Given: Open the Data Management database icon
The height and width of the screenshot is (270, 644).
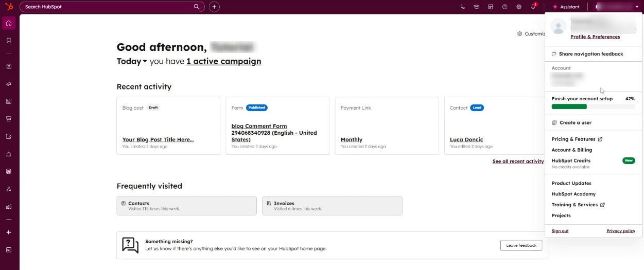Looking at the screenshot, I should [x=9, y=171].
